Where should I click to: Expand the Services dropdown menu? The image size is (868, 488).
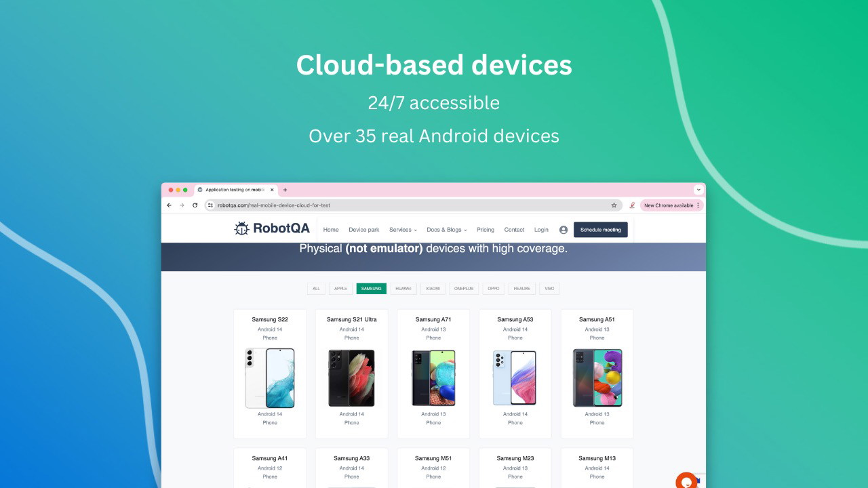tap(403, 230)
